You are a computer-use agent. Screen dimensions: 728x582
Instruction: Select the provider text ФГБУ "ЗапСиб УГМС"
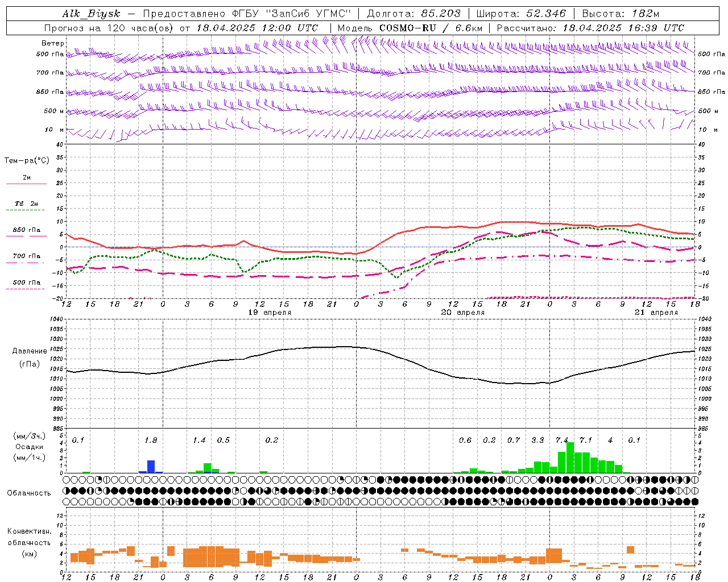[292, 14]
